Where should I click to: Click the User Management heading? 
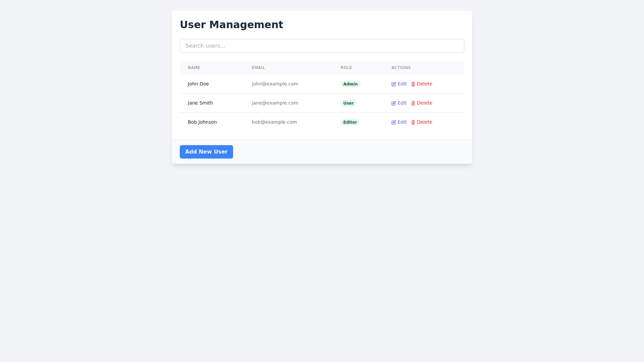pyautogui.click(x=231, y=25)
